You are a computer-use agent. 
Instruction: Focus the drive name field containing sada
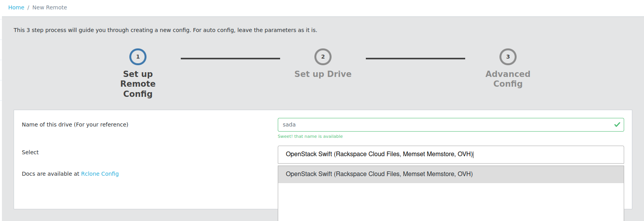[x=444, y=125]
